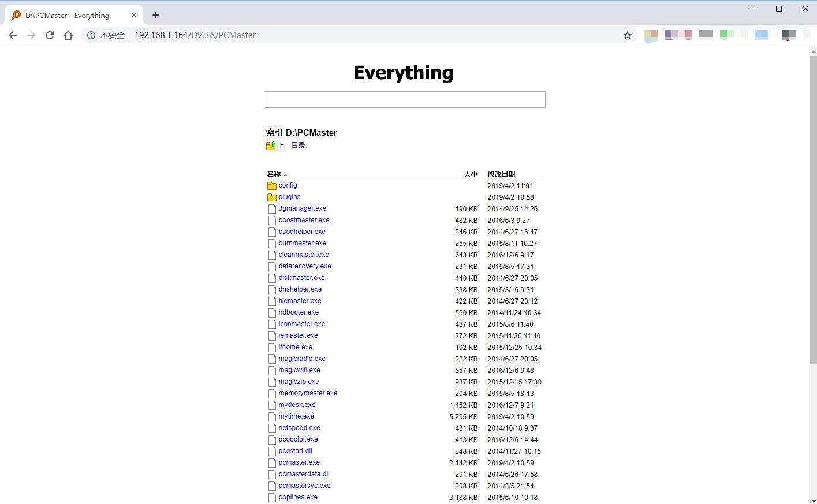817x504 pixels.
Task: Close the D:\PCMaster - Everything tab
Action: coord(134,16)
